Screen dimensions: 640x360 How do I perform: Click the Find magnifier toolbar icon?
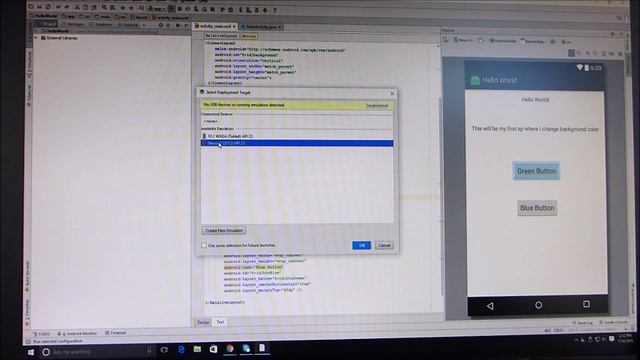[x=104, y=7]
